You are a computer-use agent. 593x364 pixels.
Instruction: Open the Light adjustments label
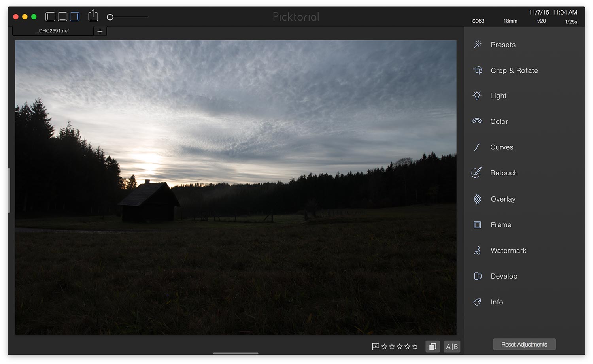click(x=498, y=96)
